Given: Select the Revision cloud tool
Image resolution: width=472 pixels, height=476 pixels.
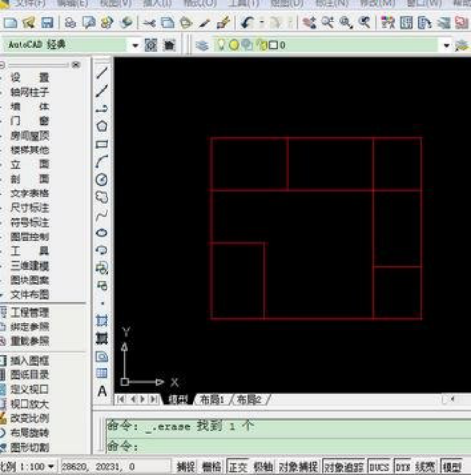Looking at the screenshot, I should click(102, 197).
